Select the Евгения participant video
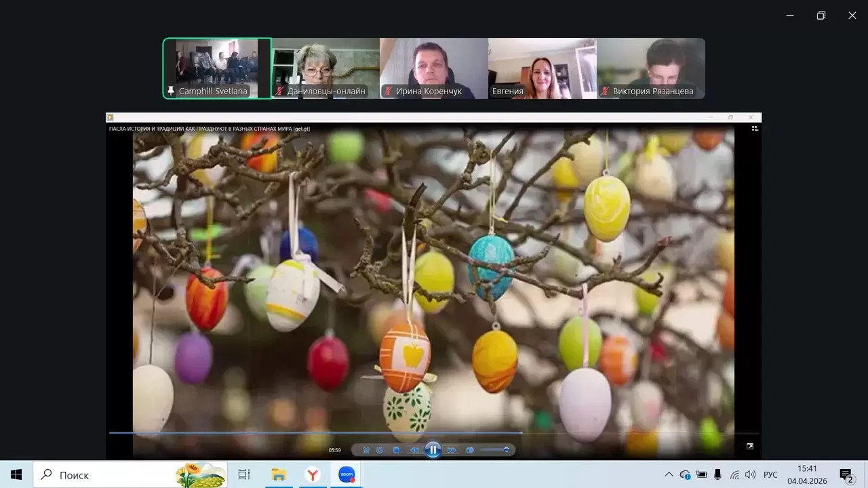868x488 pixels. (542, 68)
